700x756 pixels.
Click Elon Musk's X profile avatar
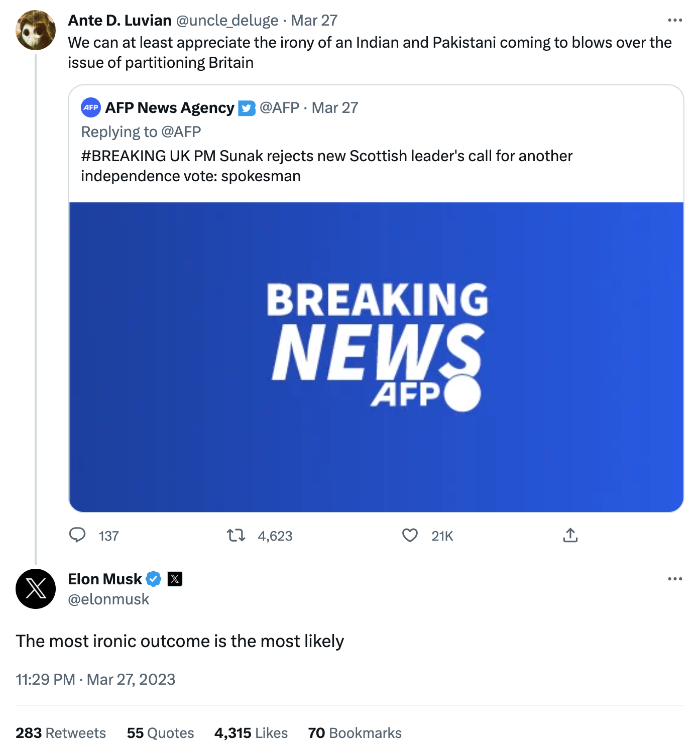(36, 588)
